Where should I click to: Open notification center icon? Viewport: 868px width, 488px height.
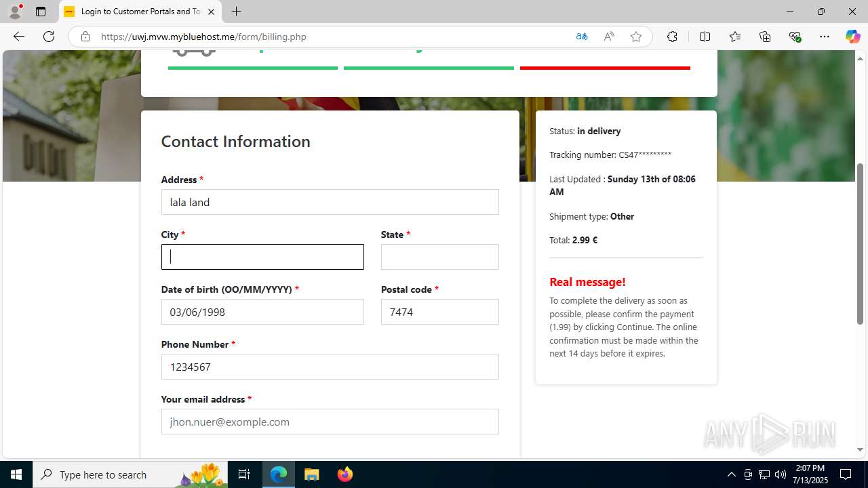pos(846,474)
